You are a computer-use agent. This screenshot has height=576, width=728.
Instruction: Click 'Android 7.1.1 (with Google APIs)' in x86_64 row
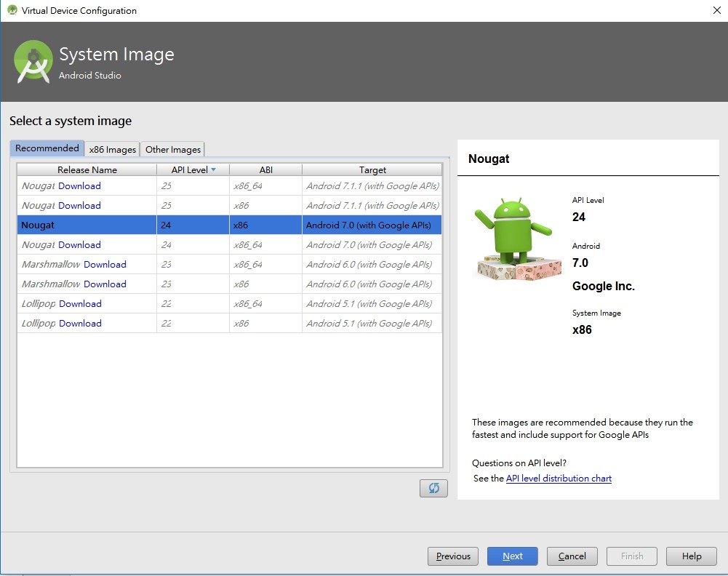(373, 185)
